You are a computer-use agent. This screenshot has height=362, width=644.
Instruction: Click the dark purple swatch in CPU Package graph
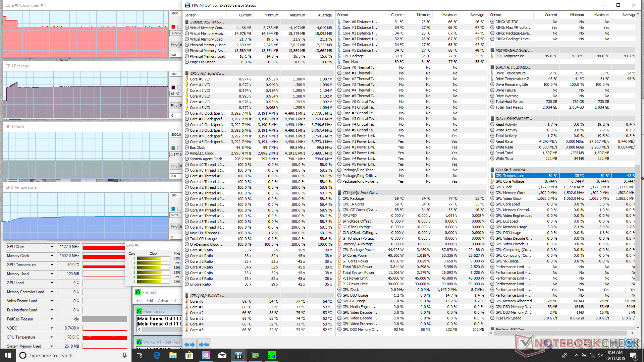(173, 87)
